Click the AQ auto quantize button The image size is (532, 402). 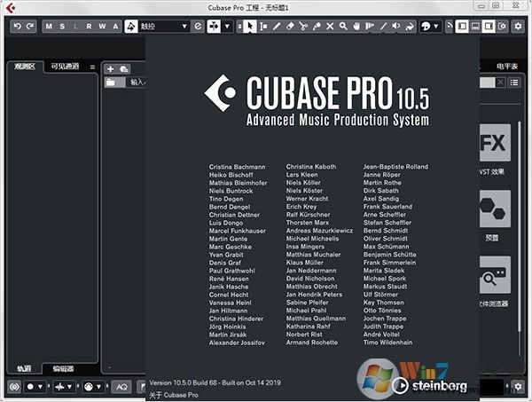(x=121, y=387)
